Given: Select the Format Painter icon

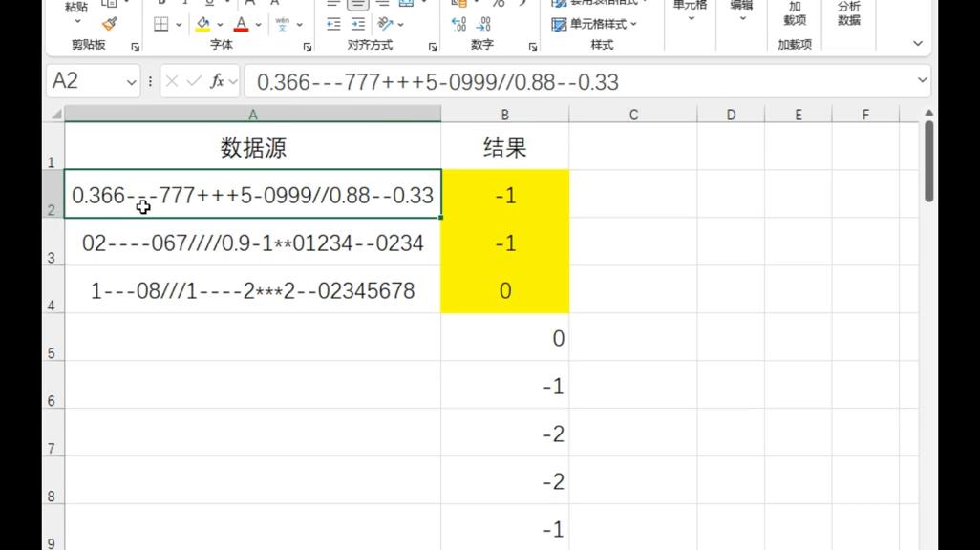Looking at the screenshot, I should [x=109, y=24].
